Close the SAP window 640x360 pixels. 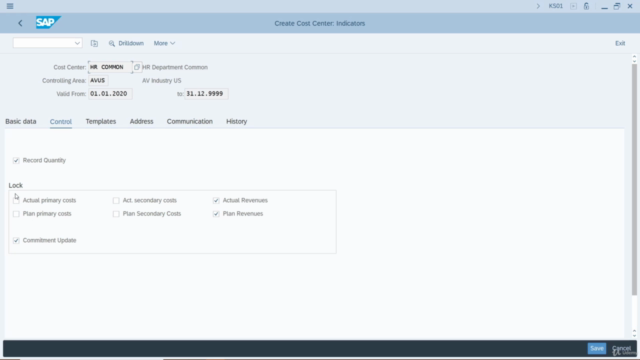click(x=630, y=6)
